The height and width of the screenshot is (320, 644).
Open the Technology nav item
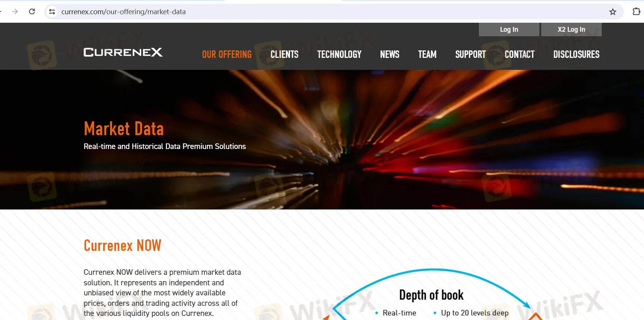(x=339, y=55)
